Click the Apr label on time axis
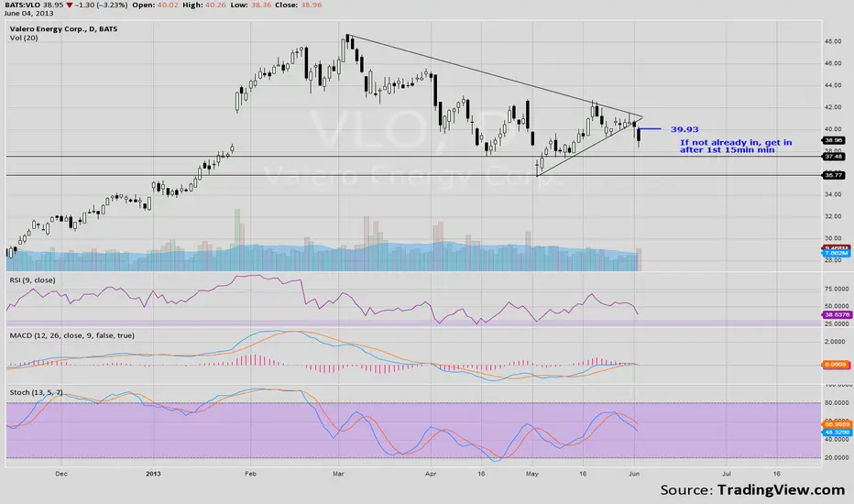 [x=431, y=474]
